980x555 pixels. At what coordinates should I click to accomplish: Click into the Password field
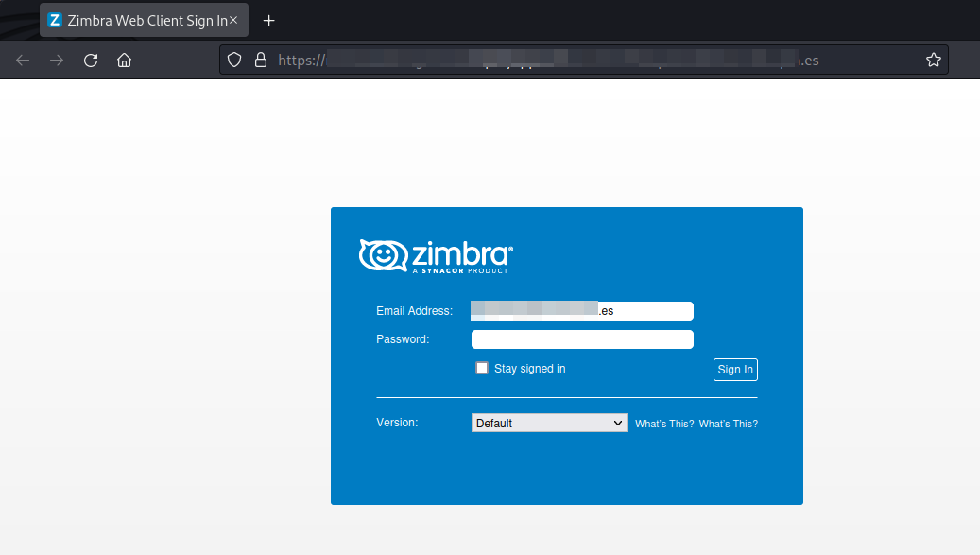click(582, 339)
